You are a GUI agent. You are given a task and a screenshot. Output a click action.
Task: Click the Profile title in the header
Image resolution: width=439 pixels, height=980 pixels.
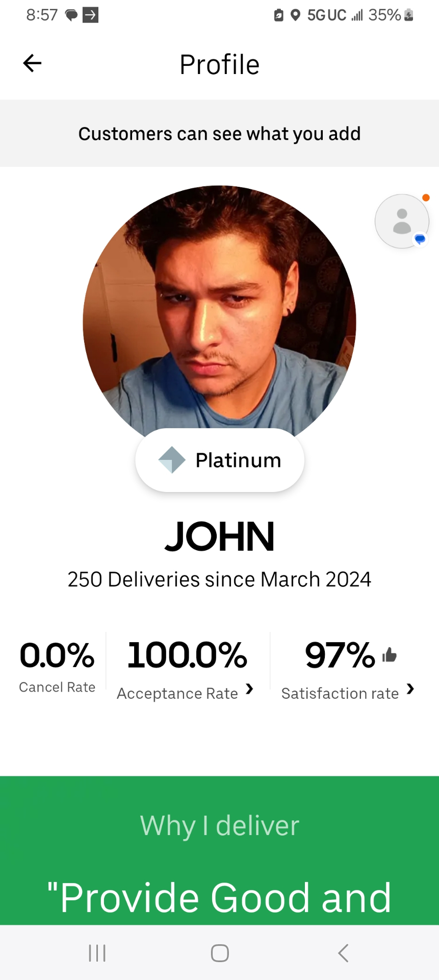point(219,64)
